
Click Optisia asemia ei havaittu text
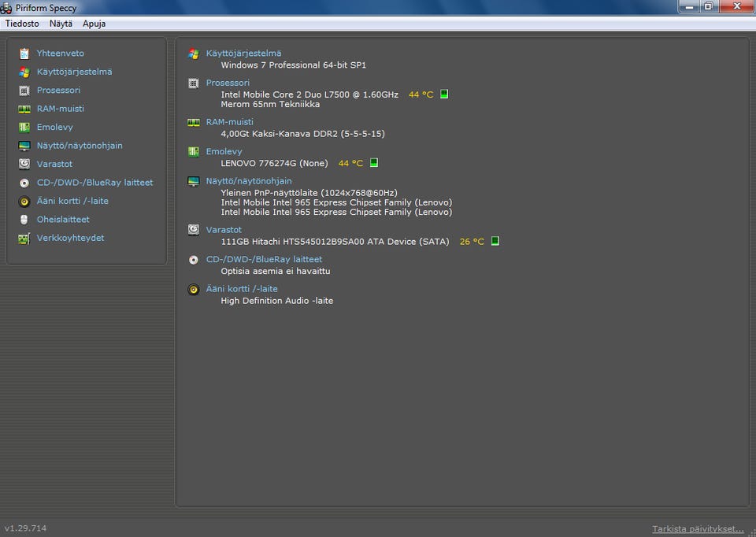click(276, 271)
